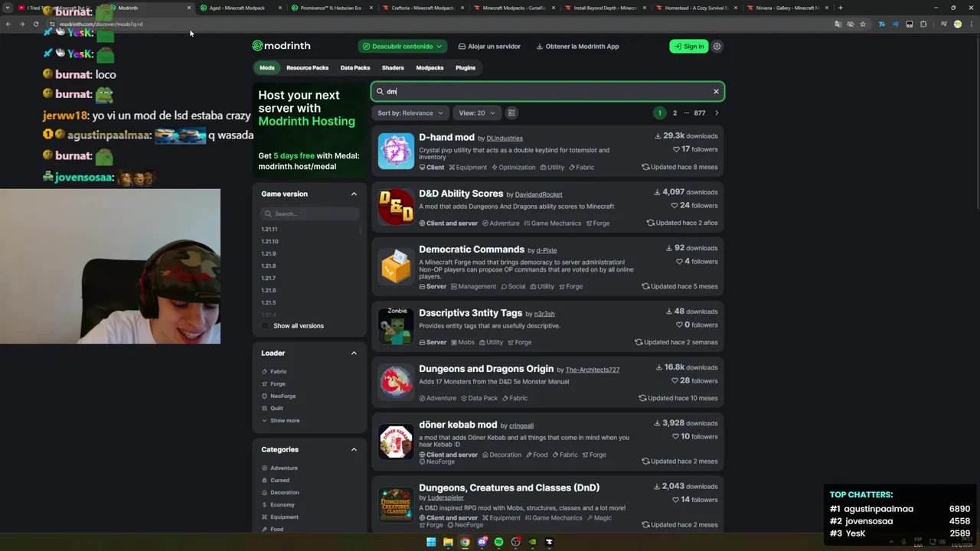Switch to Data Packs tab
This screenshot has width=980, height=551.
[x=355, y=67]
